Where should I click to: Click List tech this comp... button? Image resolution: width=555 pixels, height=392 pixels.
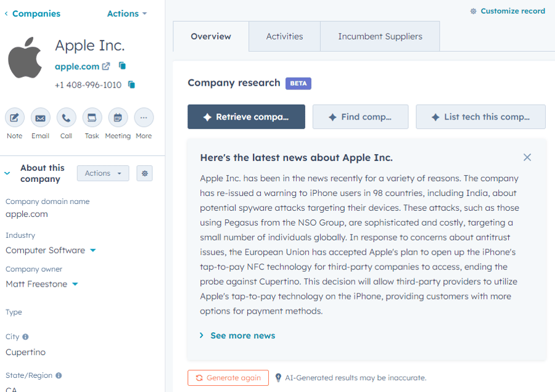480,116
